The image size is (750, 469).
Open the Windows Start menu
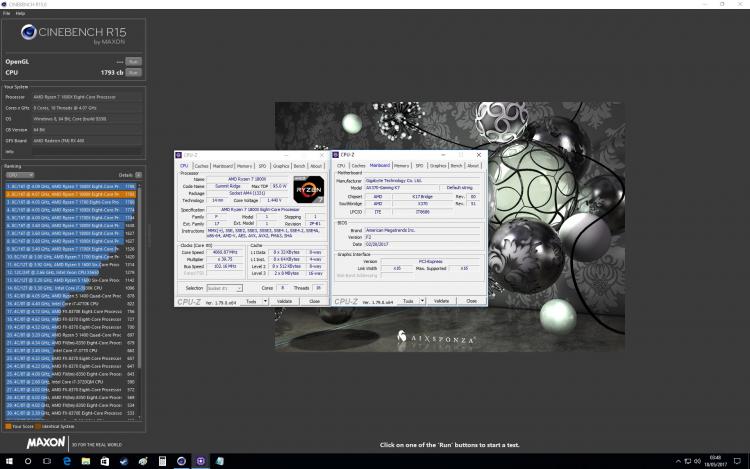9,461
